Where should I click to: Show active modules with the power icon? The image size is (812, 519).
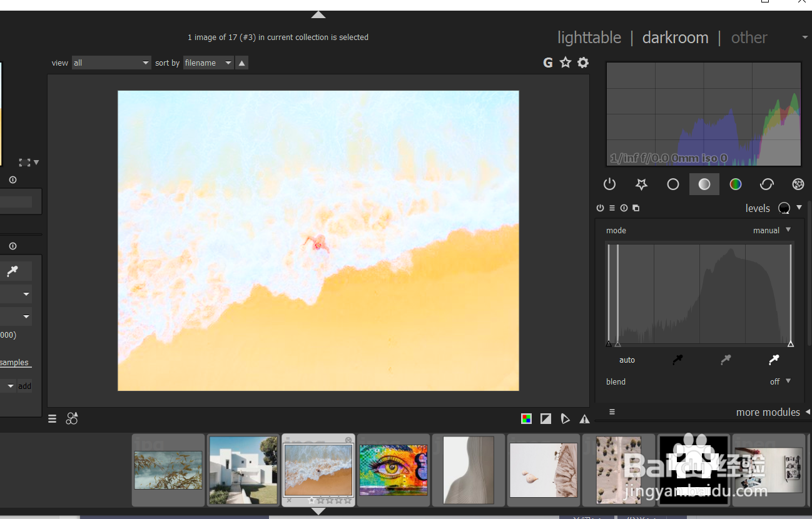(x=609, y=184)
